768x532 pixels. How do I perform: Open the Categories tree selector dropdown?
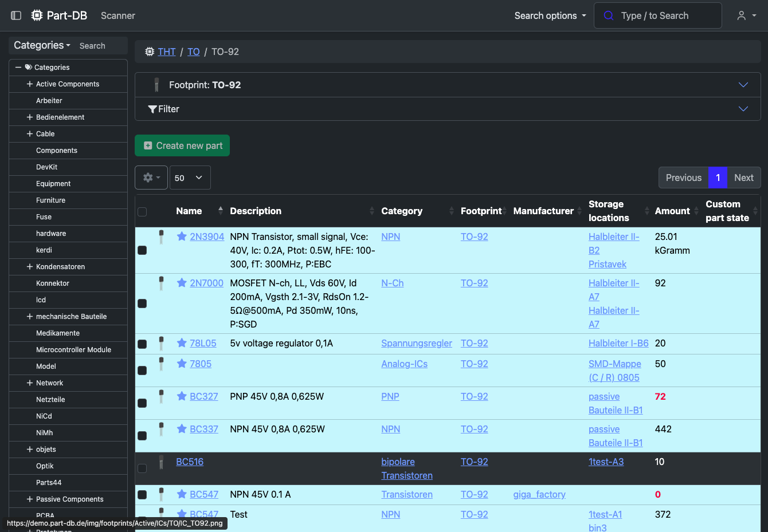pyautogui.click(x=42, y=45)
